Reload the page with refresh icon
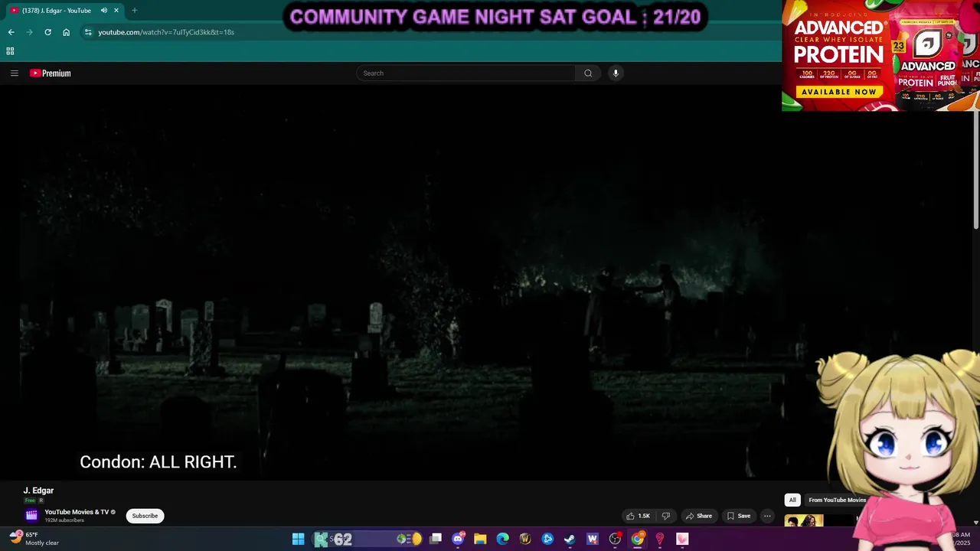This screenshot has width=980, height=551. pyautogui.click(x=47, y=32)
